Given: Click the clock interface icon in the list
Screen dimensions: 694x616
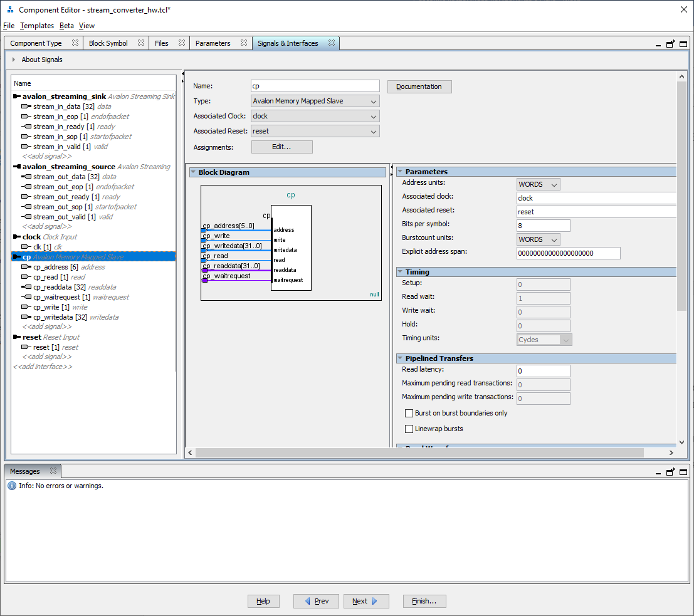Looking at the screenshot, I should tap(17, 237).
